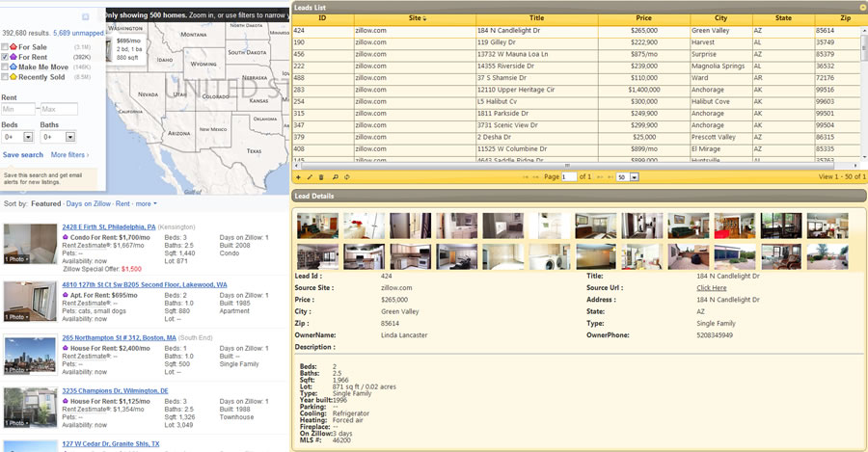Click the Max rent input field
868x452 pixels.
click(x=59, y=109)
